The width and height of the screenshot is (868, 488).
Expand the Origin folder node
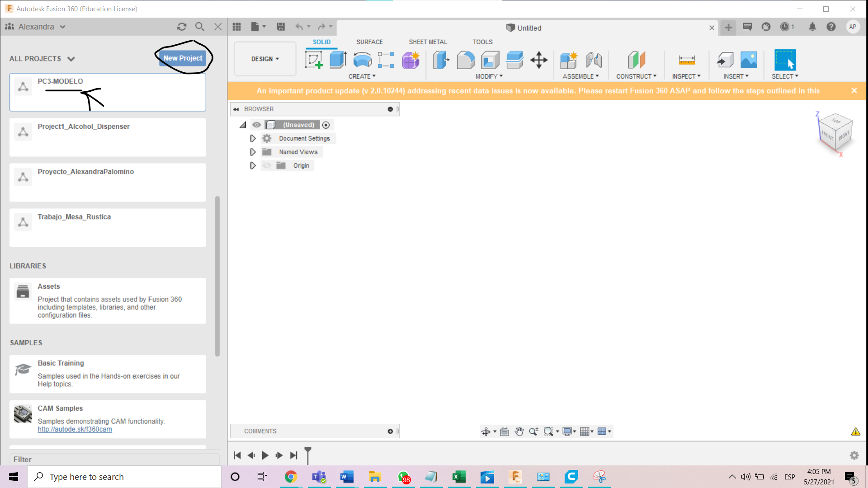pyautogui.click(x=253, y=165)
